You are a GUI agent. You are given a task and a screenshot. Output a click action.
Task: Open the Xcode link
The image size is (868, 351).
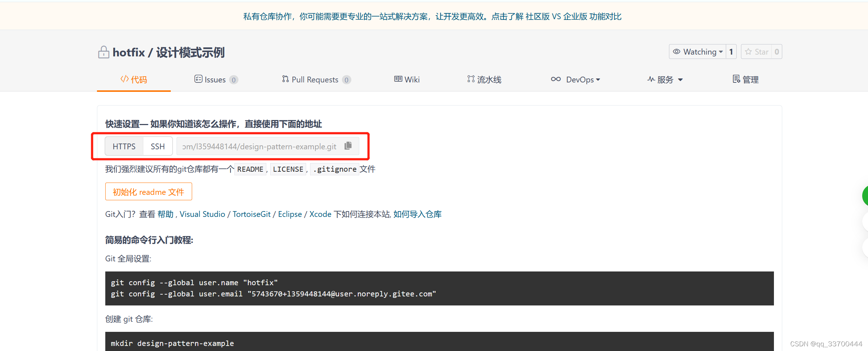click(x=320, y=214)
